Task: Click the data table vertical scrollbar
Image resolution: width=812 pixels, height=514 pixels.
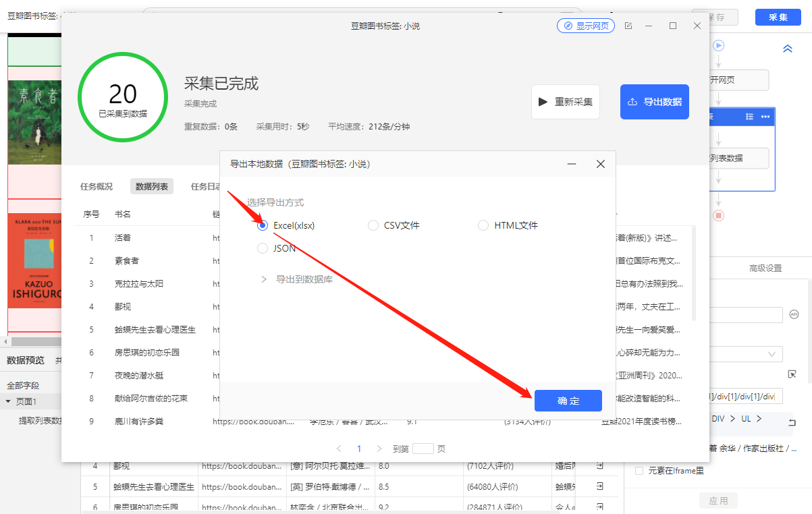Action: click(x=694, y=273)
